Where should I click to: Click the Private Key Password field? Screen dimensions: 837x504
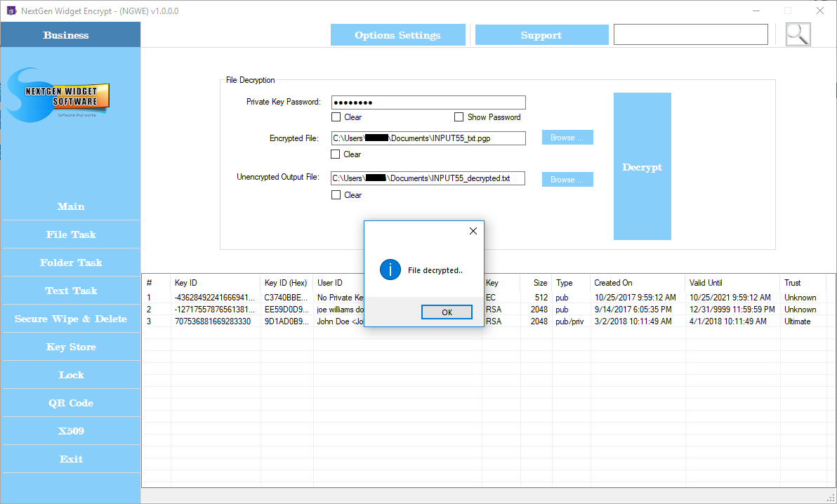[428, 102]
